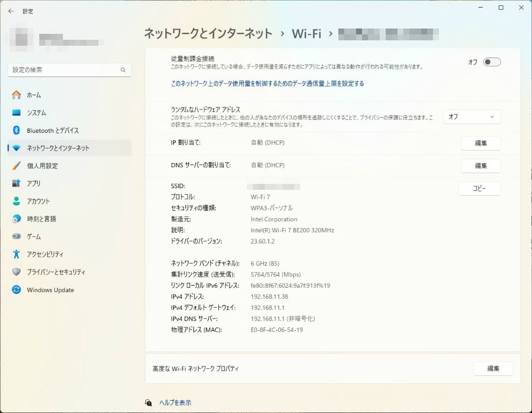Click the link speed value 5764/5764 (Mbps)

tap(275, 274)
